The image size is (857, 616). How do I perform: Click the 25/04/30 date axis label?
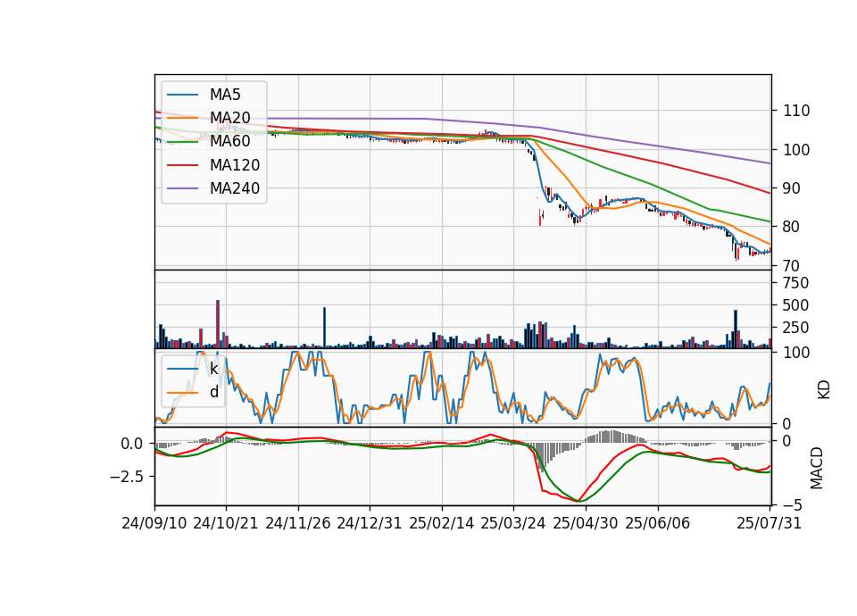586,523
